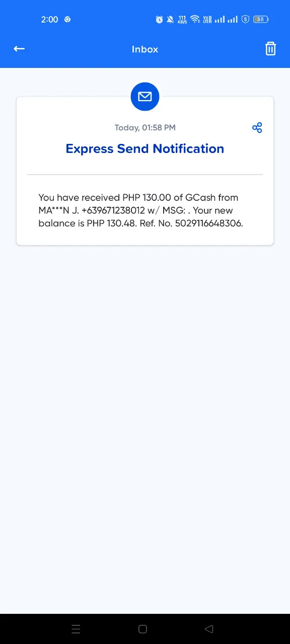This screenshot has height=644, width=290.
Task: Tap the muted bell status icon
Action: click(x=170, y=20)
